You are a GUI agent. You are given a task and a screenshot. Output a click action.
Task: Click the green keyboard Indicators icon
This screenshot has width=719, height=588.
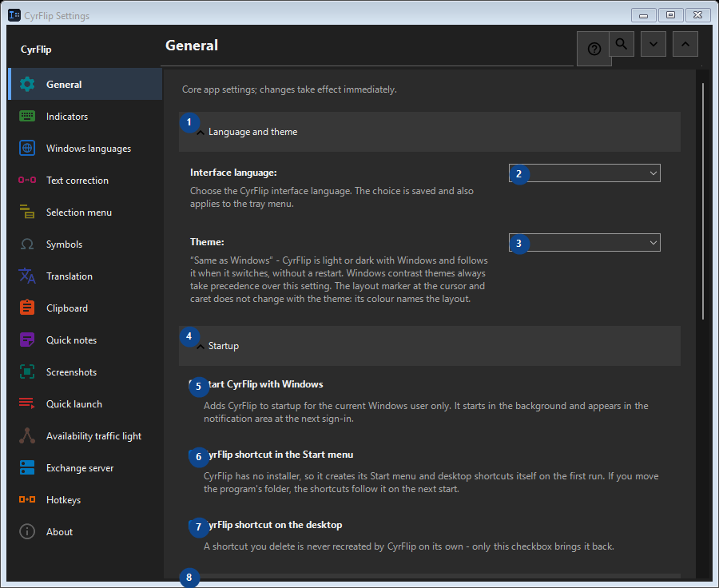pyautogui.click(x=27, y=116)
